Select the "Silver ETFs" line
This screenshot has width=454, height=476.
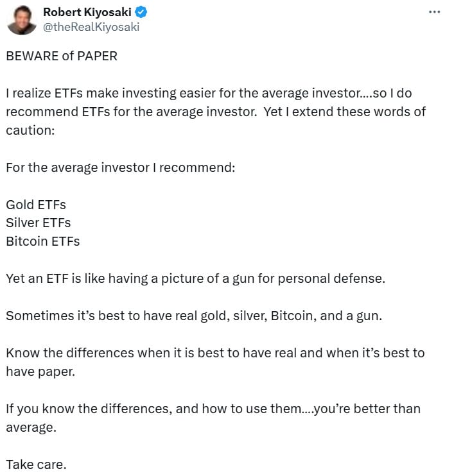coord(39,223)
